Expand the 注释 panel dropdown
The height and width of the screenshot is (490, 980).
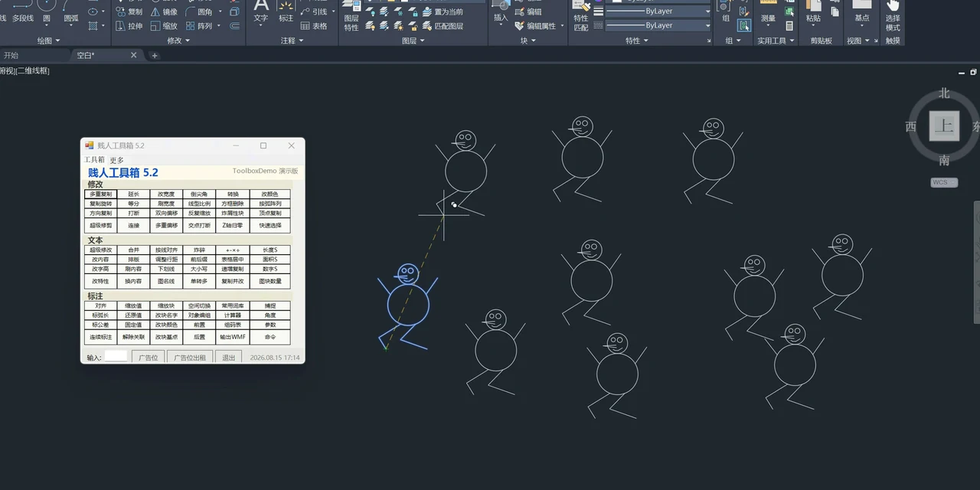coord(292,41)
